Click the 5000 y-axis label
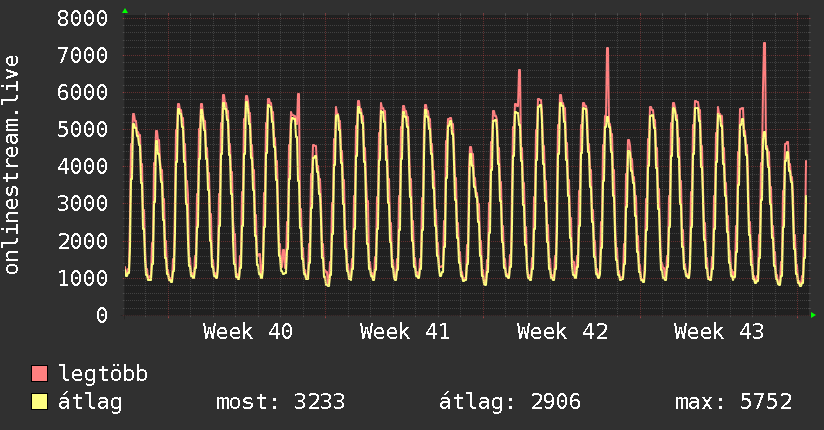The width and height of the screenshot is (824, 430). point(83,129)
